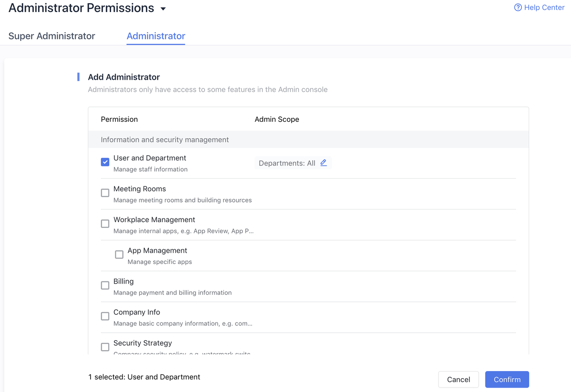Switch to the Super Administrator tab

[x=51, y=36]
